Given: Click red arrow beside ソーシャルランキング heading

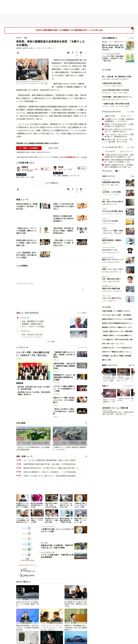Looking at the screenshot, I should pos(121,147).
